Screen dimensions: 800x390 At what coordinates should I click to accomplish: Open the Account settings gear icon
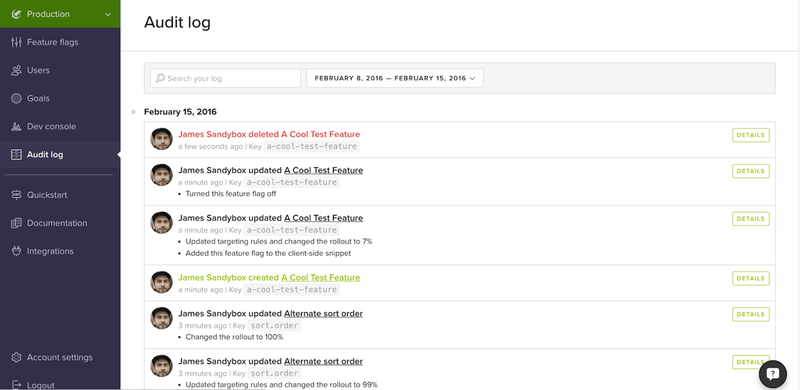[x=16, y=357]
